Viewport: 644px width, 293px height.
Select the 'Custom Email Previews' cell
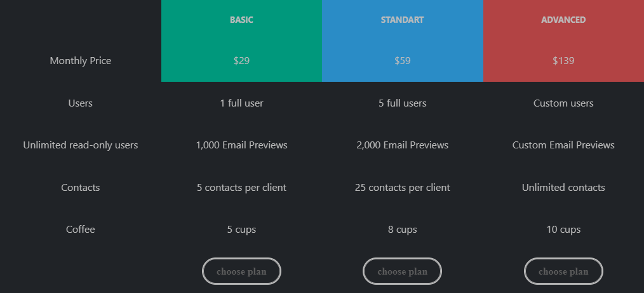563,145
